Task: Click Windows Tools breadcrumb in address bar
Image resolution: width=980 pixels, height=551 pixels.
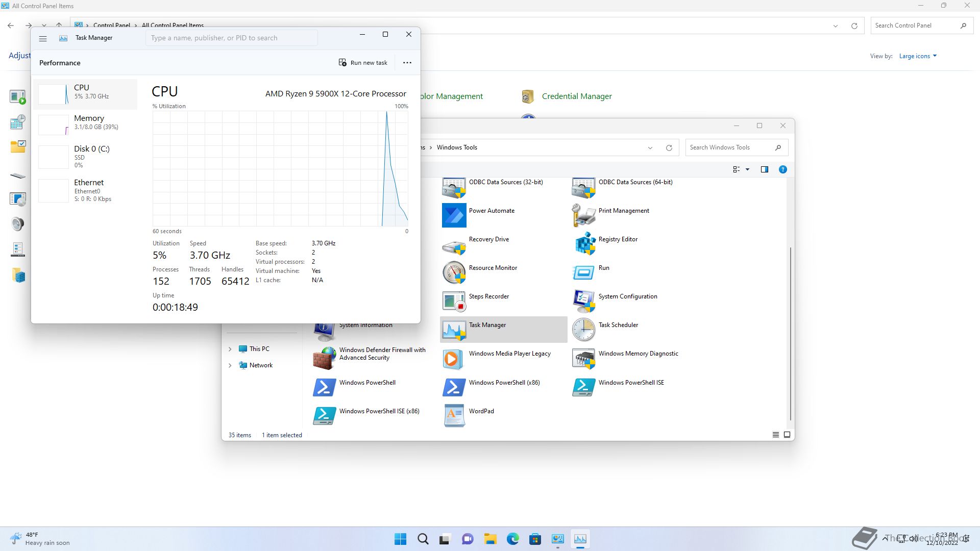Action: click(457, 147)
